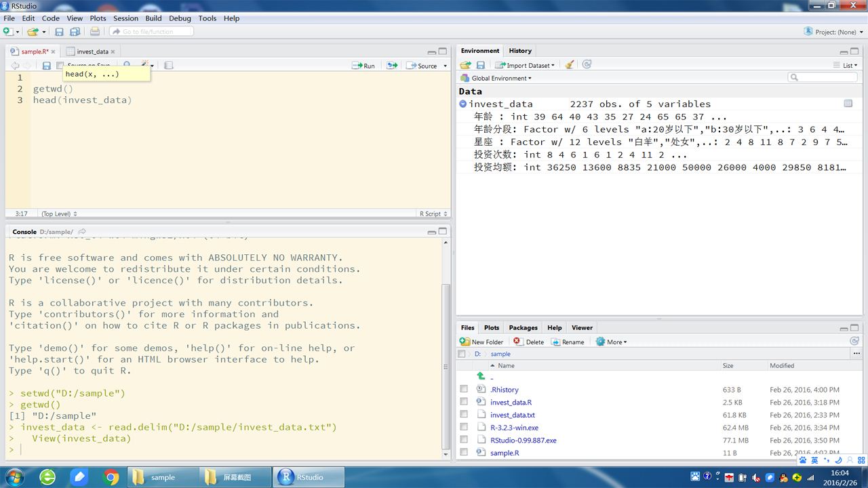The height and width of the screenshot is (488, 868).
Task: Check the R-3.2.3-win.exe file checkbox
Action: click(x=464, y=427)
